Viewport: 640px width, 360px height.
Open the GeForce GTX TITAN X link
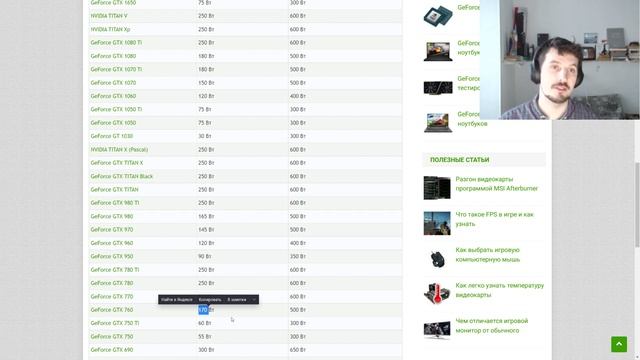pyautogui.click(x=117, y=163)
